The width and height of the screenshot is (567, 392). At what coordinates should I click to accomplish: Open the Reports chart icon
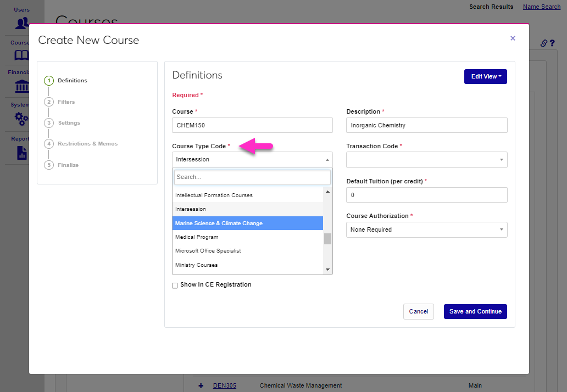22,152
